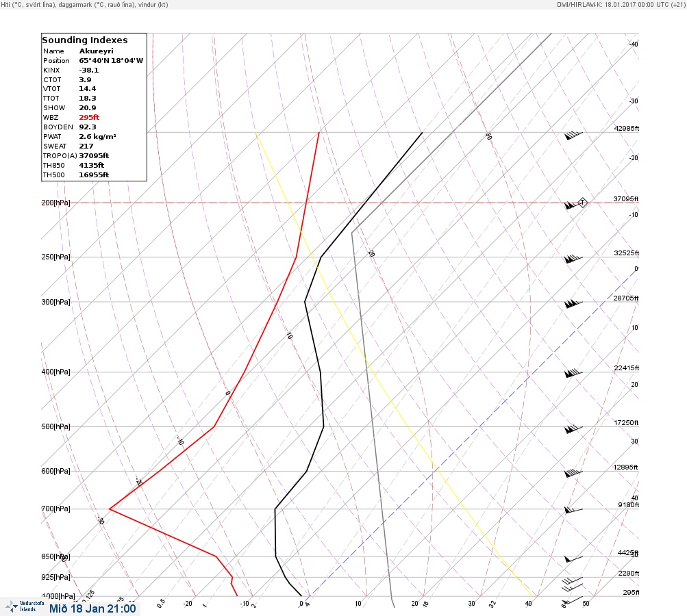Select the wind barb on the 700 hPa line
687x616 pixels.
pyautogui.click(x=573, y=510)
